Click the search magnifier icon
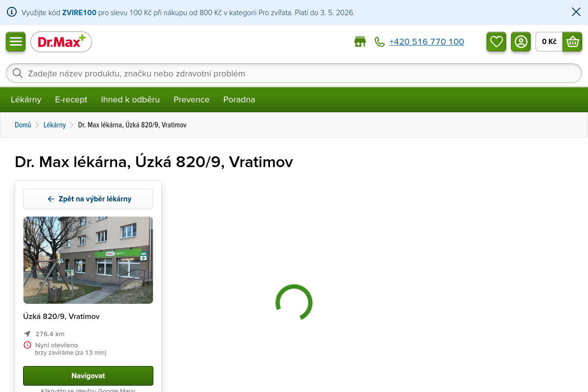Viewport: 588px width, 392px height. pos(18,73)
